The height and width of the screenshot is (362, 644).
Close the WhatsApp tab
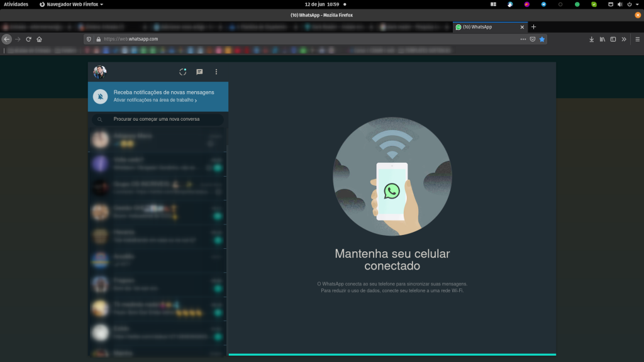coord(522,27)
